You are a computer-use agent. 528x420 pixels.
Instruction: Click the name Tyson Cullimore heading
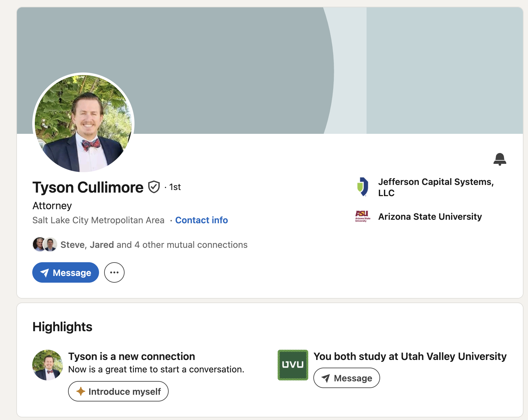(88, 187)
